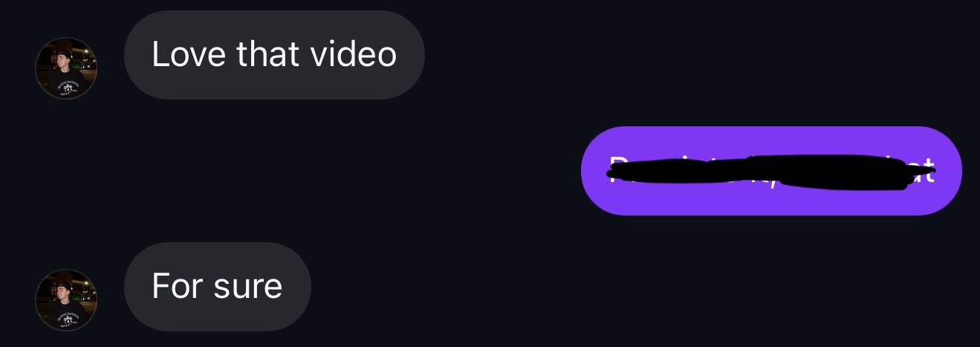The width and height of the screenshot is (980, 347).
Task: Select the "Love that video" message bubble
Action: (274, 55)
